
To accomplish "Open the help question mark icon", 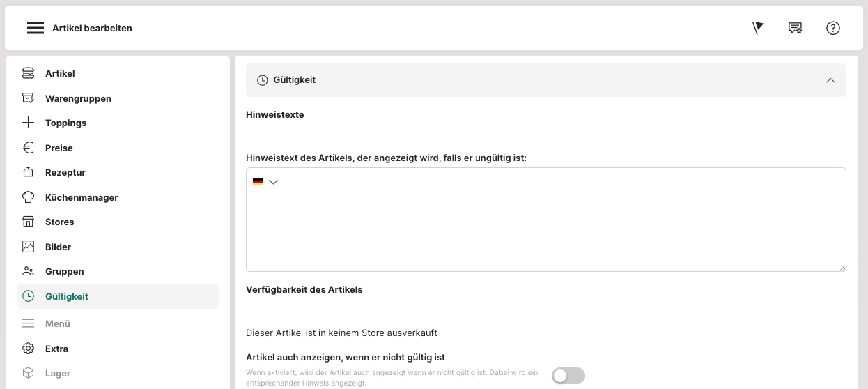I will point(833,28).
